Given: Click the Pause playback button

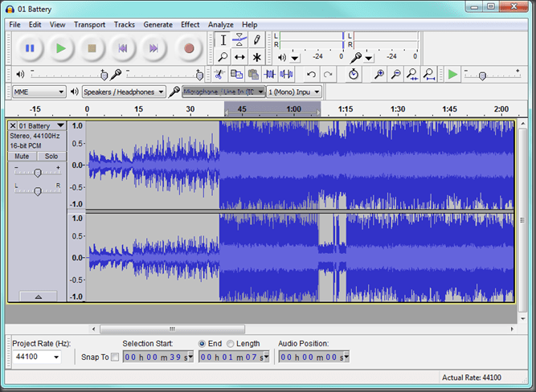Looking at the screenshot, I should pyautogui.click(x=30, y=48).
